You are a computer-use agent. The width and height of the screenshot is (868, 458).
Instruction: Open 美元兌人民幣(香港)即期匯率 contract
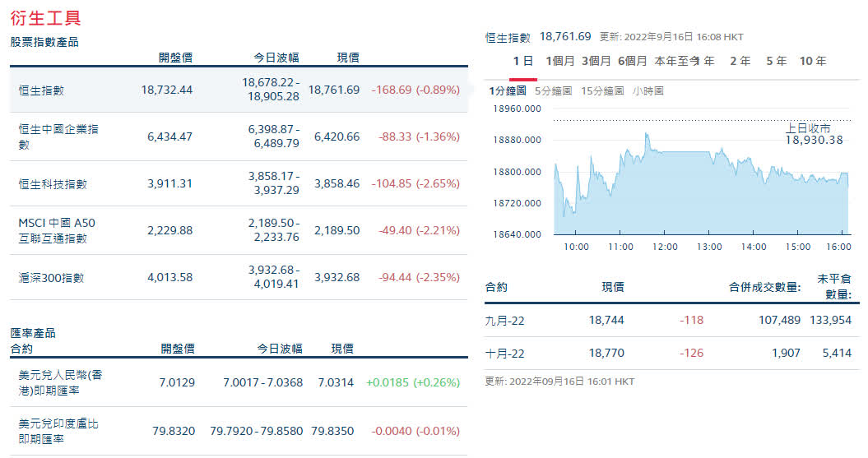pos(239,383)
